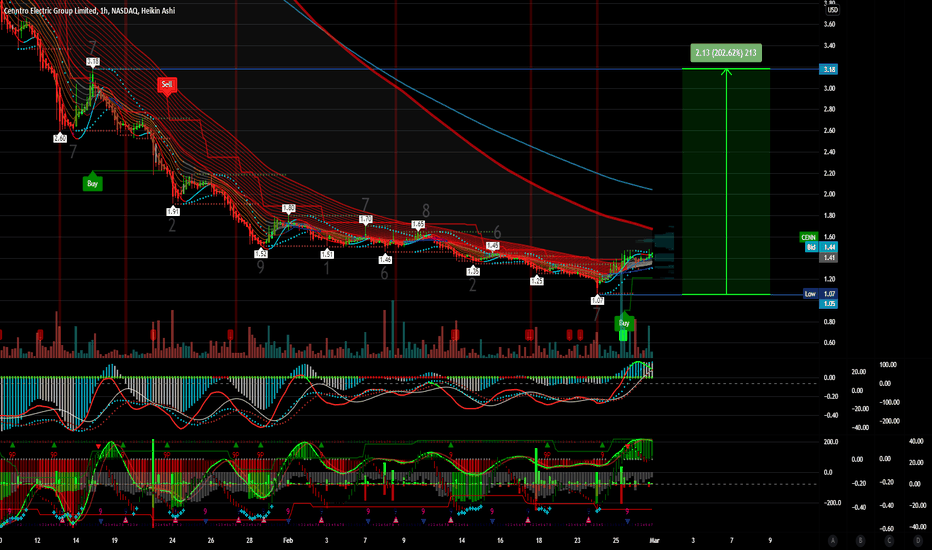The width and height of the screenshot is (932, 550).
Task: Click the Low 1.07 axis tag
Action: point(820,294)
